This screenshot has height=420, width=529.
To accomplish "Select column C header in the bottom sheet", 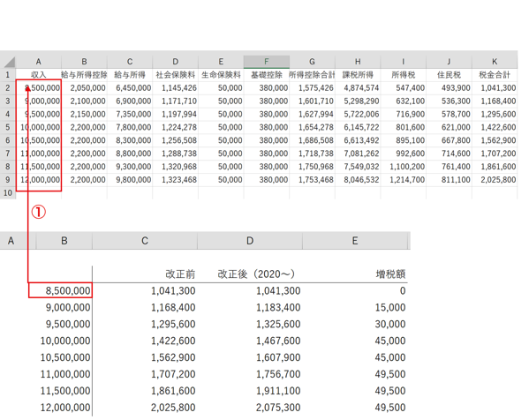I will coord(145,241).
